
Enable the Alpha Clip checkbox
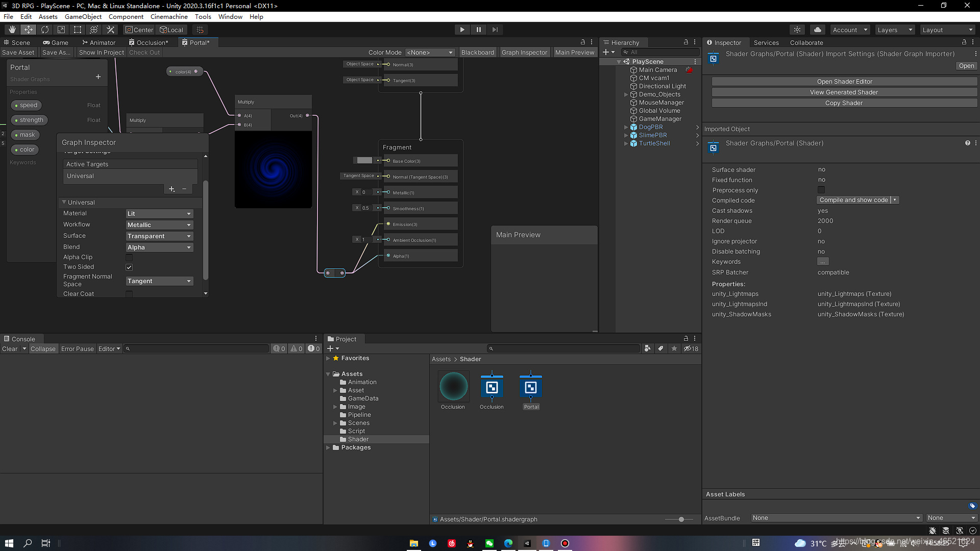coord(129,257)
